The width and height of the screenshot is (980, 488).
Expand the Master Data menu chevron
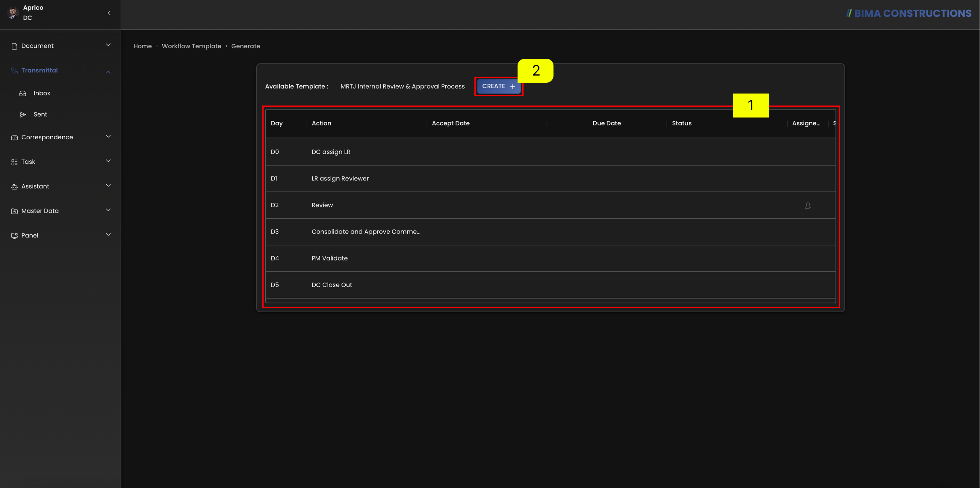pos(108,210)
